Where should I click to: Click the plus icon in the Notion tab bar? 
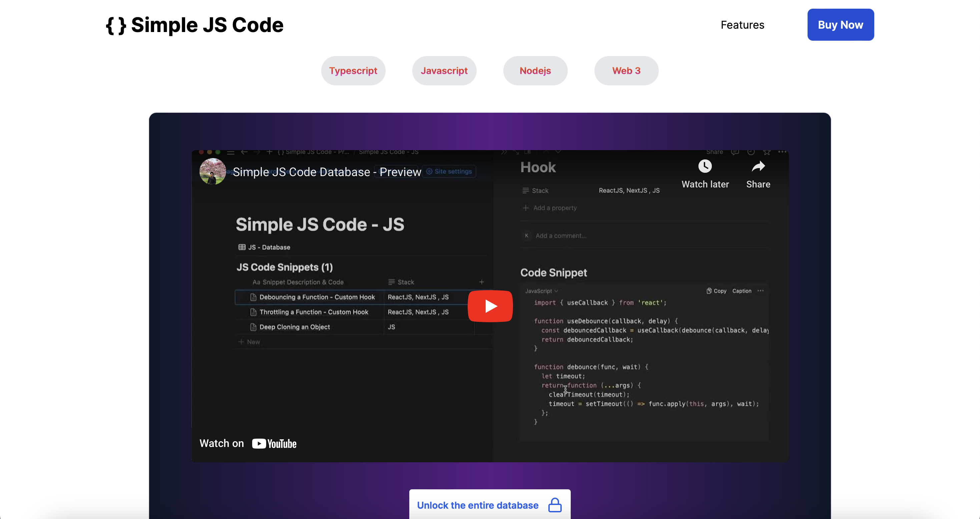tap(270, 152)
